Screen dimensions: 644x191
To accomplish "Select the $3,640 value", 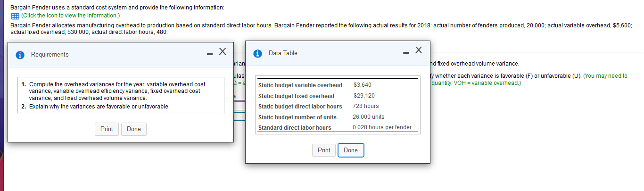I will (362, 85).
